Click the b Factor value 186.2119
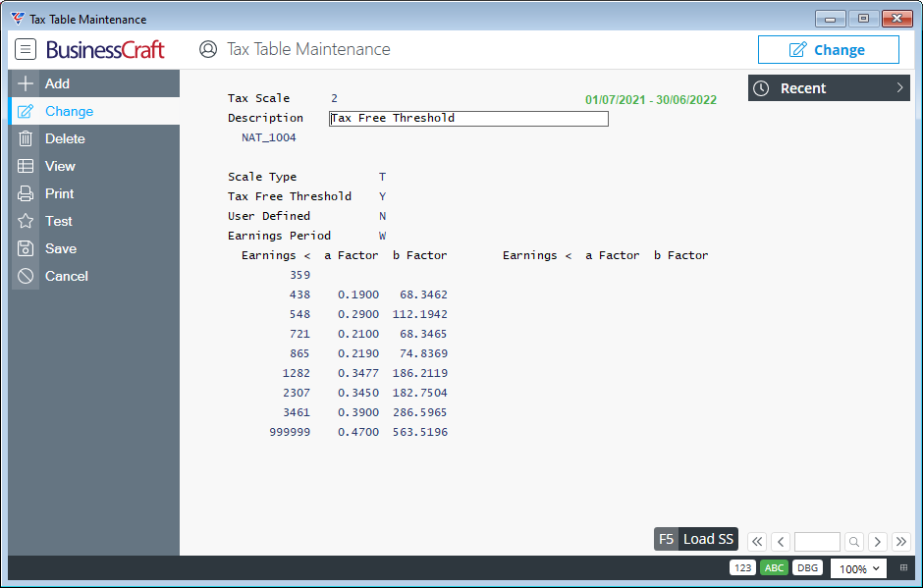The width and height of the screenshot is (923, 588). point(419,373)
